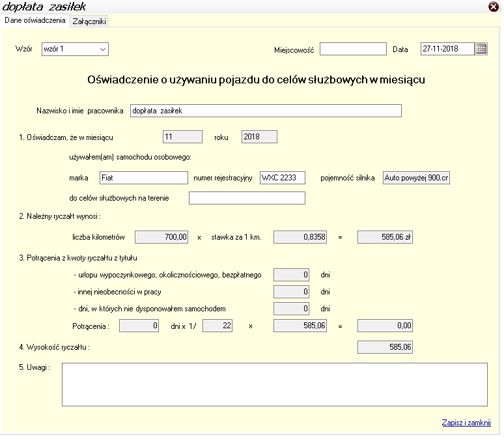
Task: Expand the Wzór dropdown list
Action: pyautogui.click(x=103, y=49)
